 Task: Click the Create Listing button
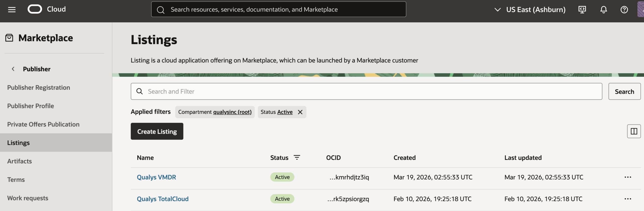click(x=157, y=131)
